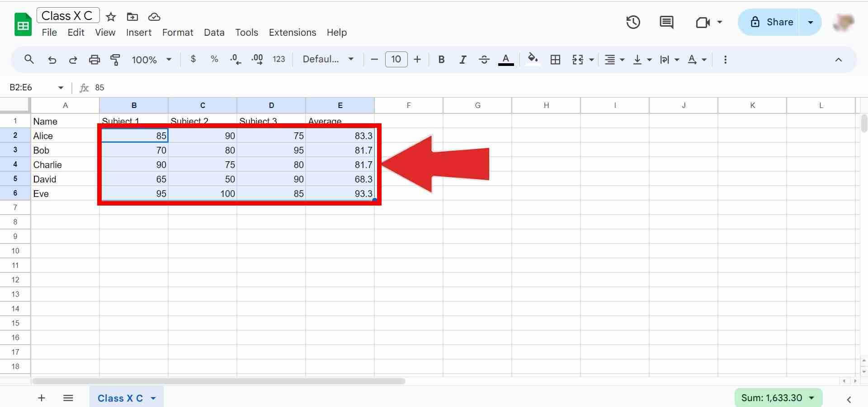Image resolution: width=868 pixels, height=407 pixels.
Task: Open the search in sheet icon
Action: [x=29, y=59]
